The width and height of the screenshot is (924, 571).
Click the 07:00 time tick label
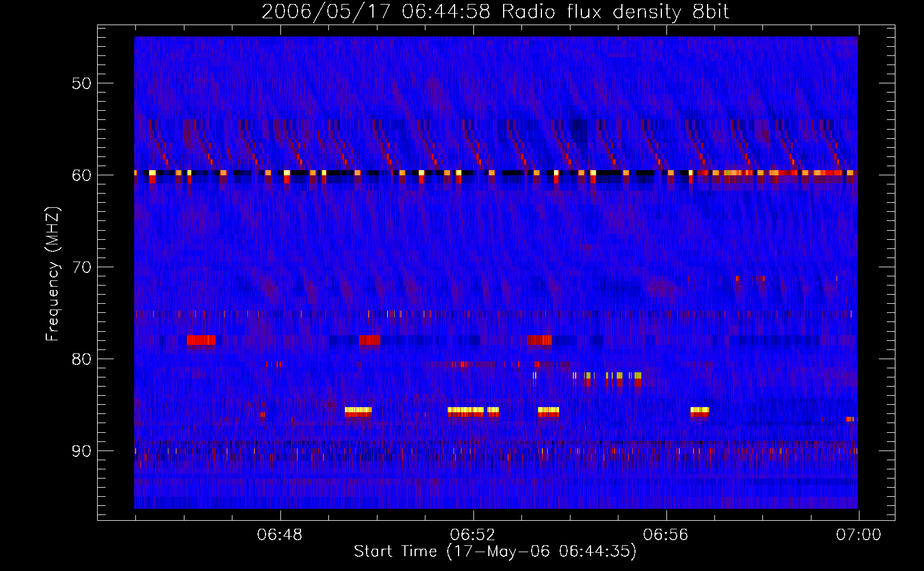859,535
